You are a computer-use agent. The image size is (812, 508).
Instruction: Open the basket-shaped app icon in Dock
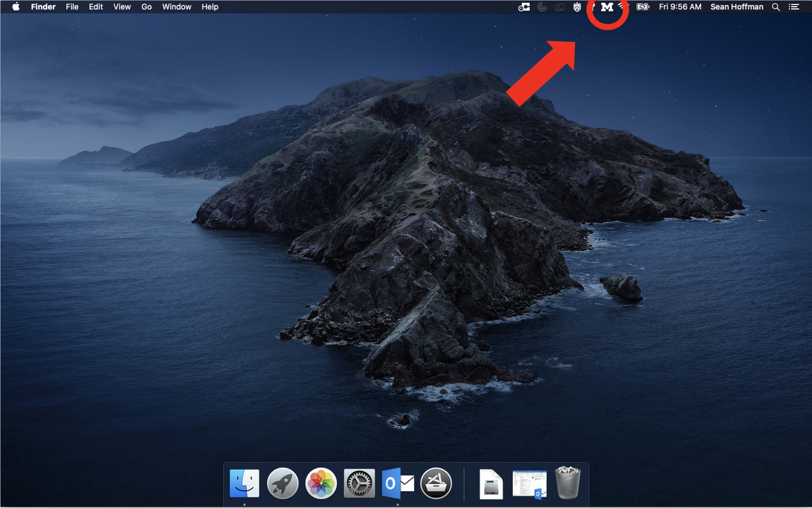(x=436, y=483)
